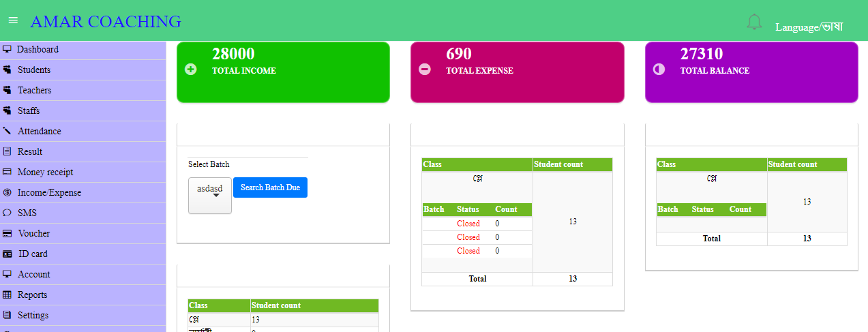Image resolution: width=868 pixels, height=332 pixels.
Task: Select the purple Total Balance card
Action: click(751, 72)
